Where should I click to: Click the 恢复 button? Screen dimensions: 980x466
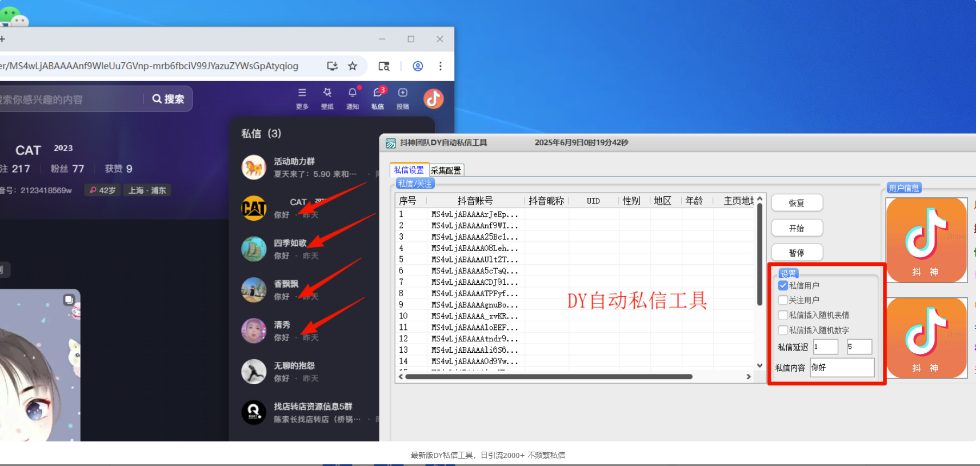tap(797, 203)
